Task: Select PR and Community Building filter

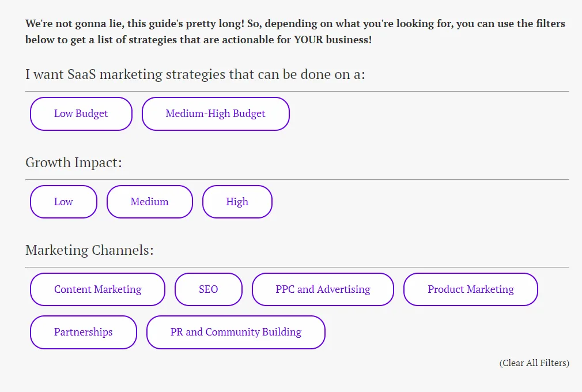Action: (x=236, y=332)
